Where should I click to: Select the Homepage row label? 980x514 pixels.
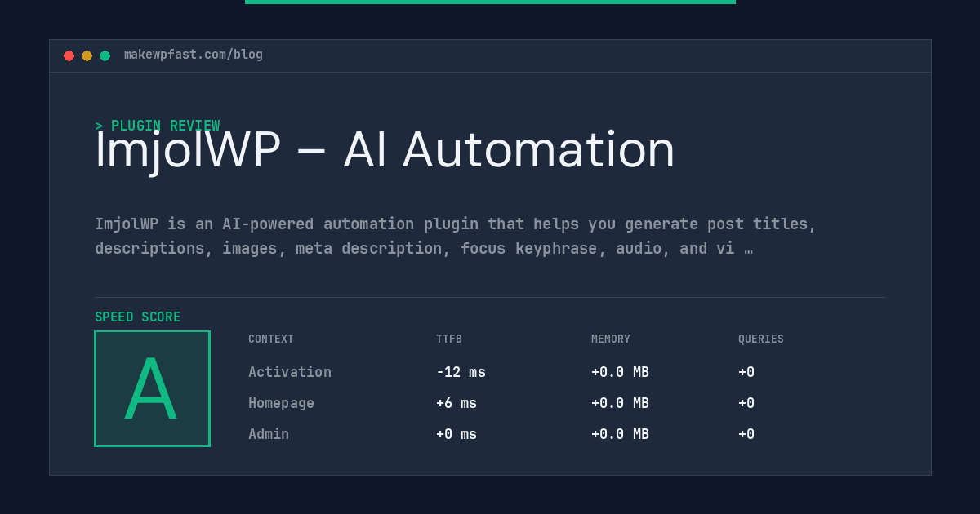tap(281, 403)
